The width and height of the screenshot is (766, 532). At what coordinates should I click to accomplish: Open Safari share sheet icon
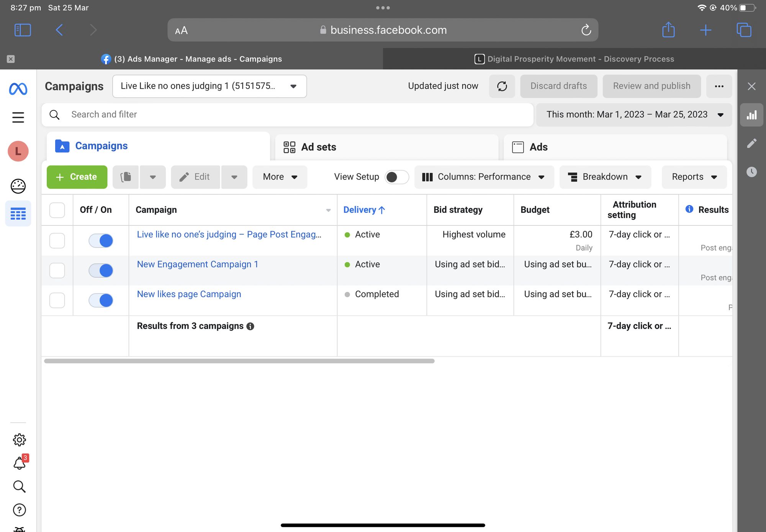click(x=668, y=30)
